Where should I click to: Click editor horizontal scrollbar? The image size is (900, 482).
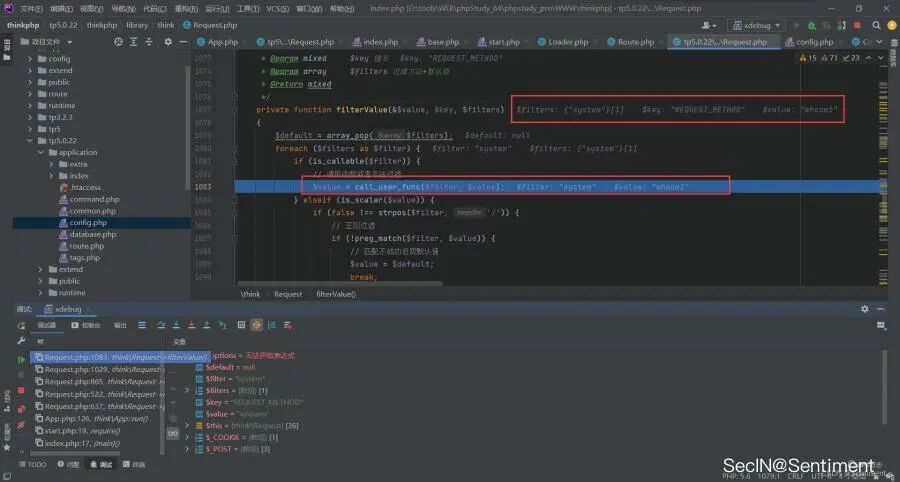tap(339, 283)
